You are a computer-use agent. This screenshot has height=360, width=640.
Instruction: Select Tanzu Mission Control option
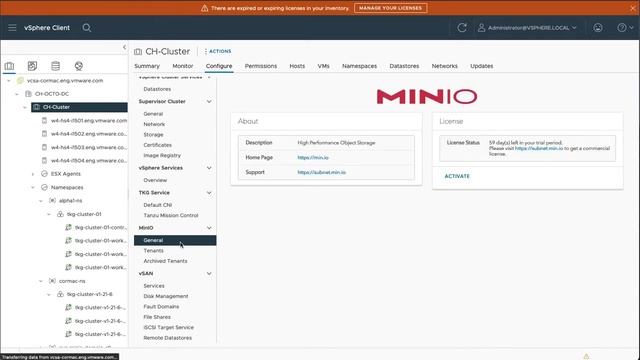pyautogui.click(x=171, y=215)
